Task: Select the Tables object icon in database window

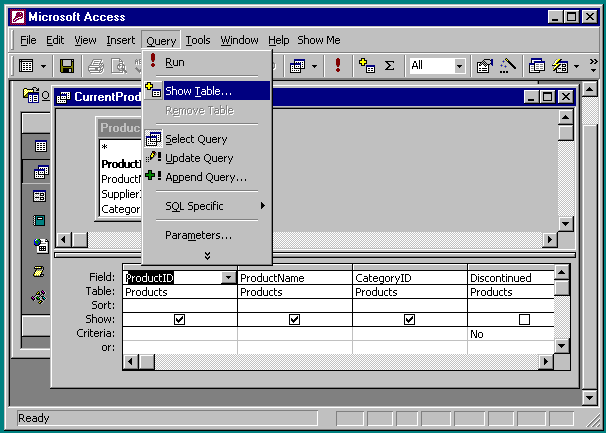Action: click(41, 146)
